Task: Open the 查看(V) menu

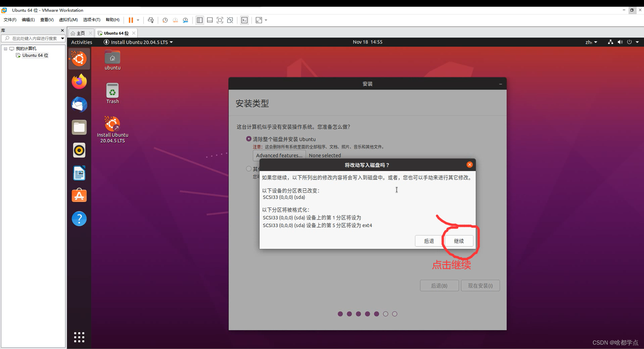Action: [x=47, y=20]
